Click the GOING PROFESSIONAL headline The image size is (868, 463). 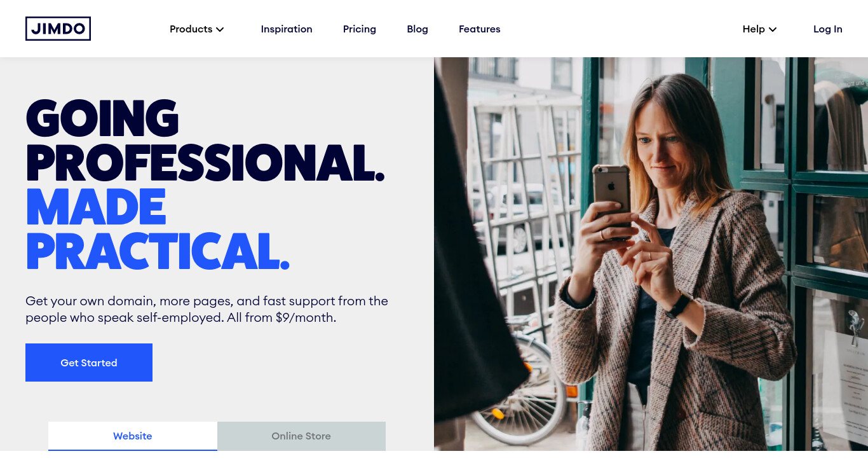[x=205, y=141]
